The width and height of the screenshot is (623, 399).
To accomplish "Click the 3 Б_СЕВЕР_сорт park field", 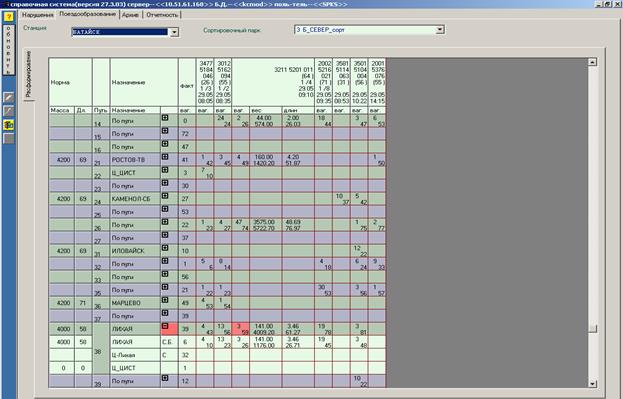I will 364,30.
